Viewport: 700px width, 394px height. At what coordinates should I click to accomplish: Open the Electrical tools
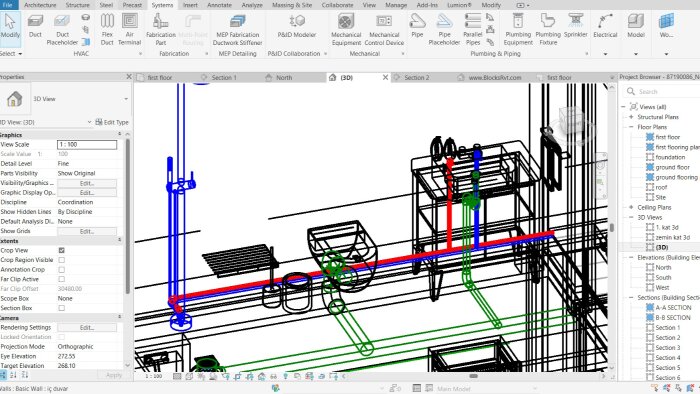tap(605, 33)
